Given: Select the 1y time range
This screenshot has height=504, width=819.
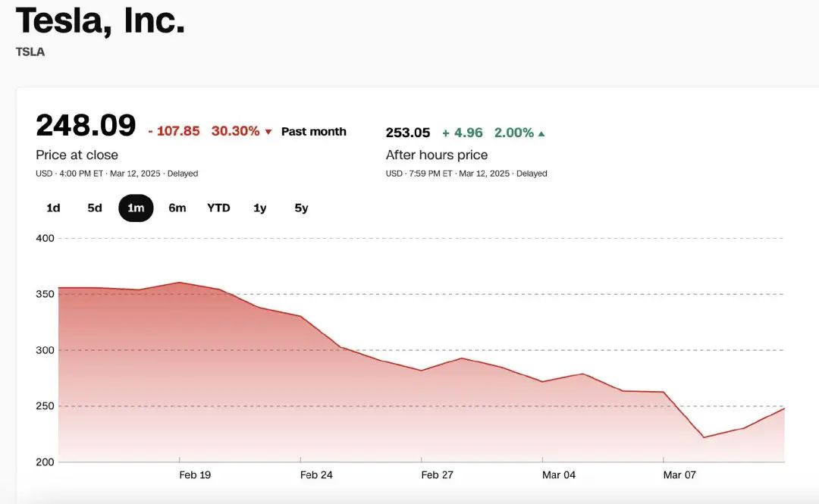Looking at the screenshot, I should click(260, 208).
